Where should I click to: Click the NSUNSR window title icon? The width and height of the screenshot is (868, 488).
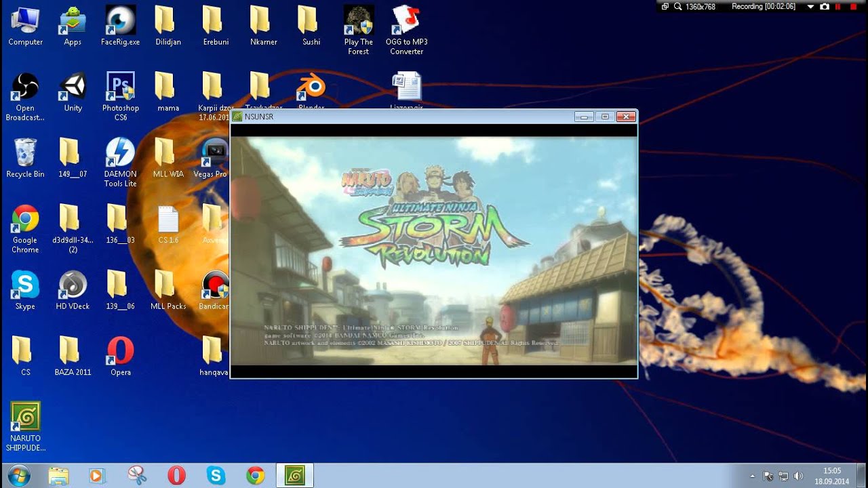point(237,117)
